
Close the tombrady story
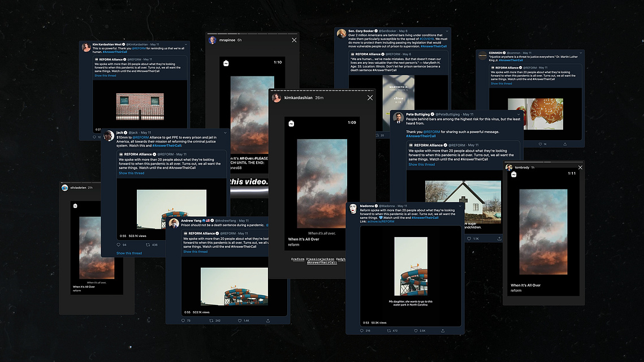(580, 167)
